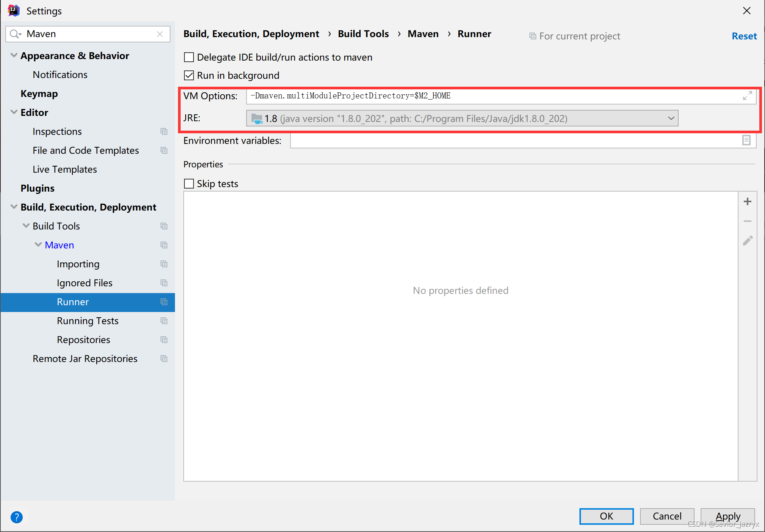
Task: Collapse the Appearance & Behavior section
Action: pos(14,56)
